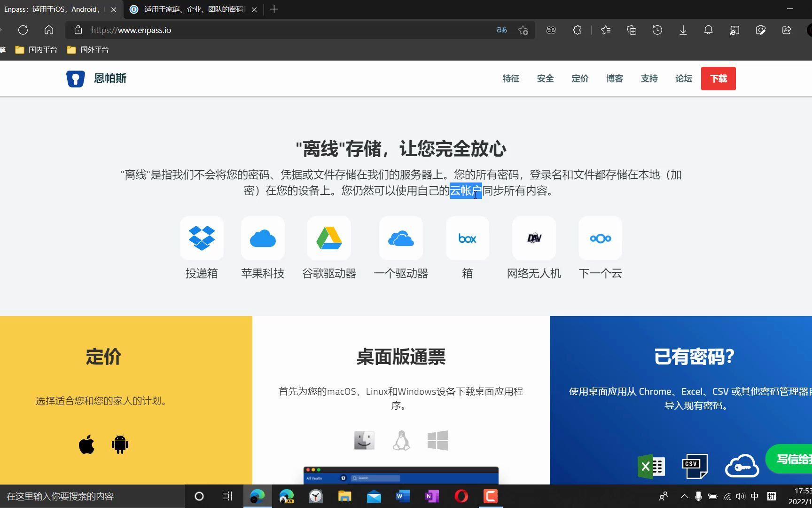
Task: Click the desktop app screenshot thumbnail
Action: tap(401, 475)
